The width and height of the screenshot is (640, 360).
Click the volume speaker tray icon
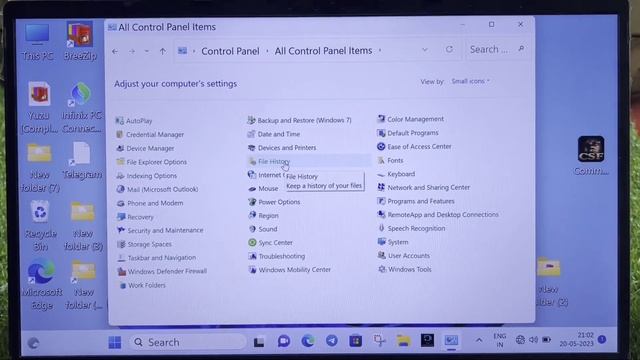coord(533,340)
